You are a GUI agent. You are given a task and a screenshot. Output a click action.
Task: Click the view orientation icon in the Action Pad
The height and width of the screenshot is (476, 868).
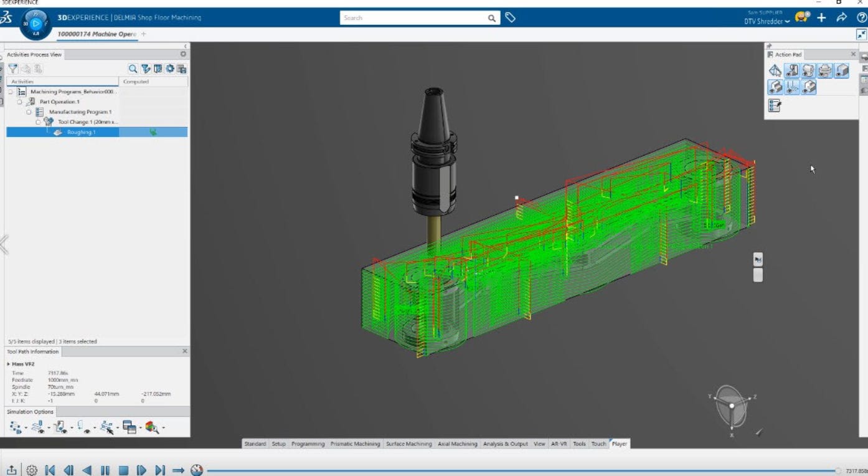coord(775,70)
